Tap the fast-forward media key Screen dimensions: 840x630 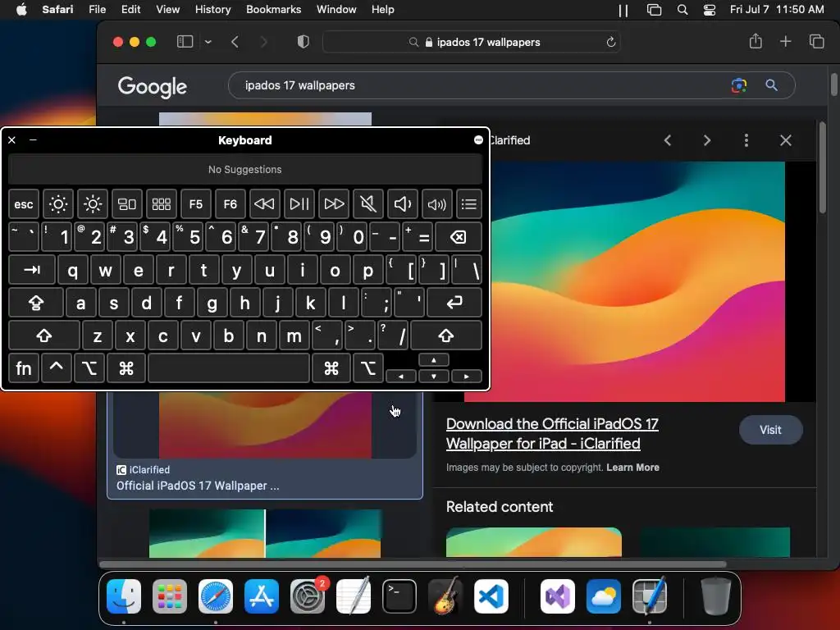pos(334,204)
